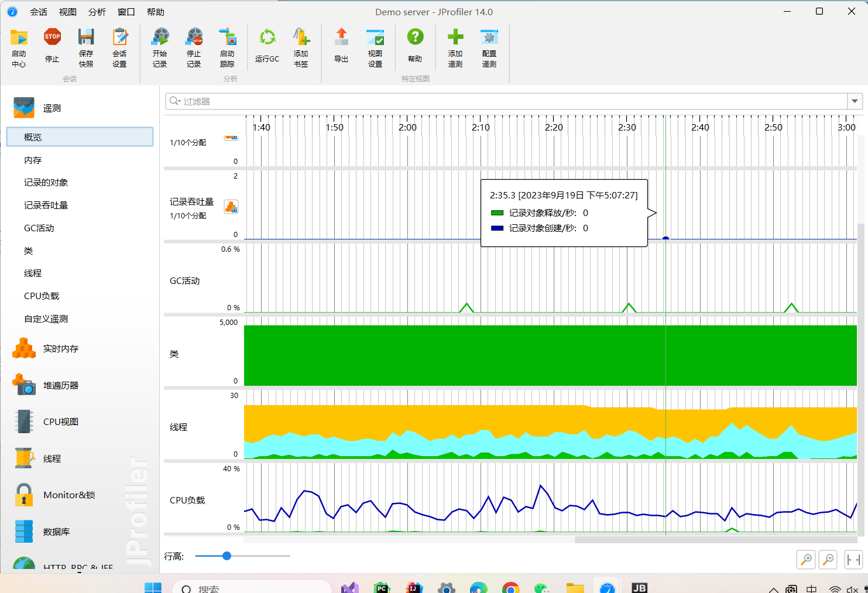Open the 启动中心 start center

point(19,48)
